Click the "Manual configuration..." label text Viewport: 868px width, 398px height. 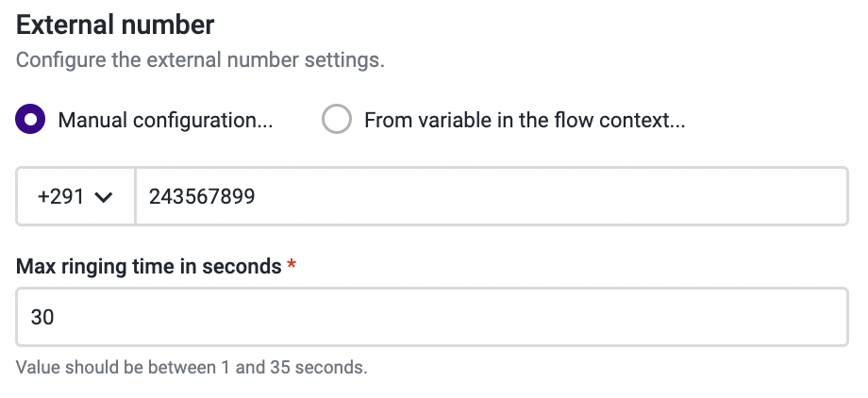tap(165, 121)
